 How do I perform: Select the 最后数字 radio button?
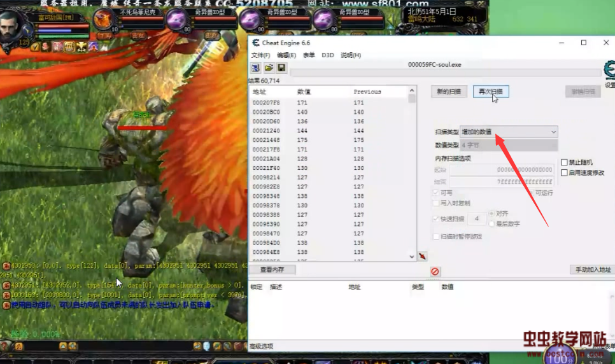(x=491, y=223)
